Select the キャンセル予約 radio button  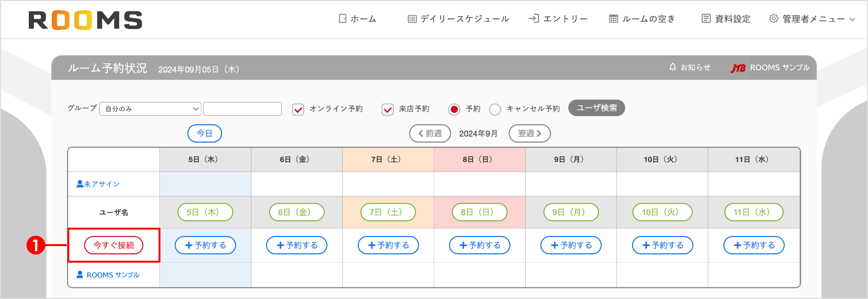click(495, 109)
